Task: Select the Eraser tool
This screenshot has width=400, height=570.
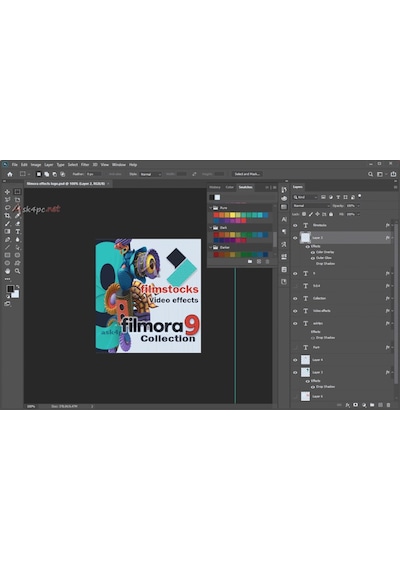Action: pos(17,224)
